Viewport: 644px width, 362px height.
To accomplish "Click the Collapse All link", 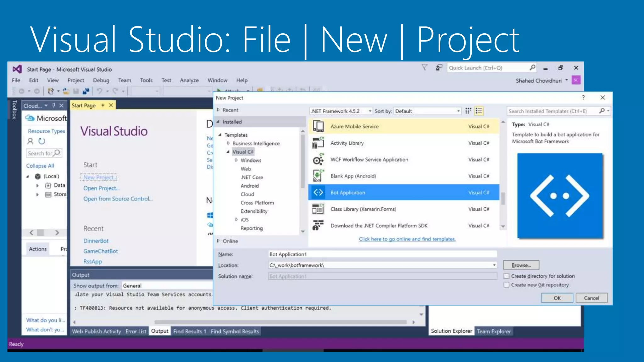I will [40, 166].
